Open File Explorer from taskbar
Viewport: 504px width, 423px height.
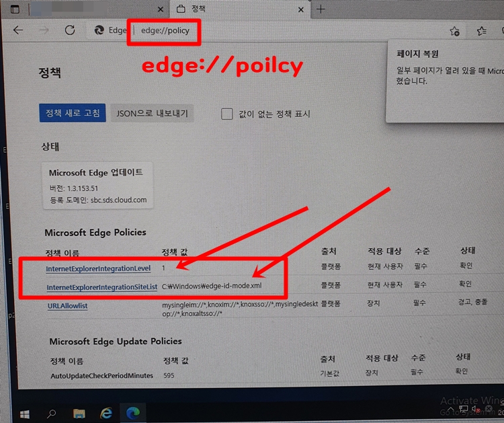click(79, 414)
